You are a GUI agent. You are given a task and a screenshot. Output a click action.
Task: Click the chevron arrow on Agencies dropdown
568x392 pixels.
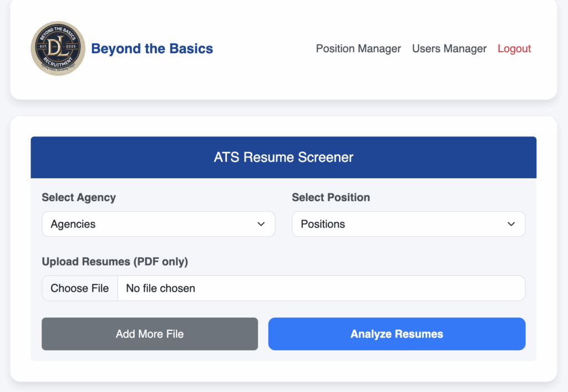point(261,224)
